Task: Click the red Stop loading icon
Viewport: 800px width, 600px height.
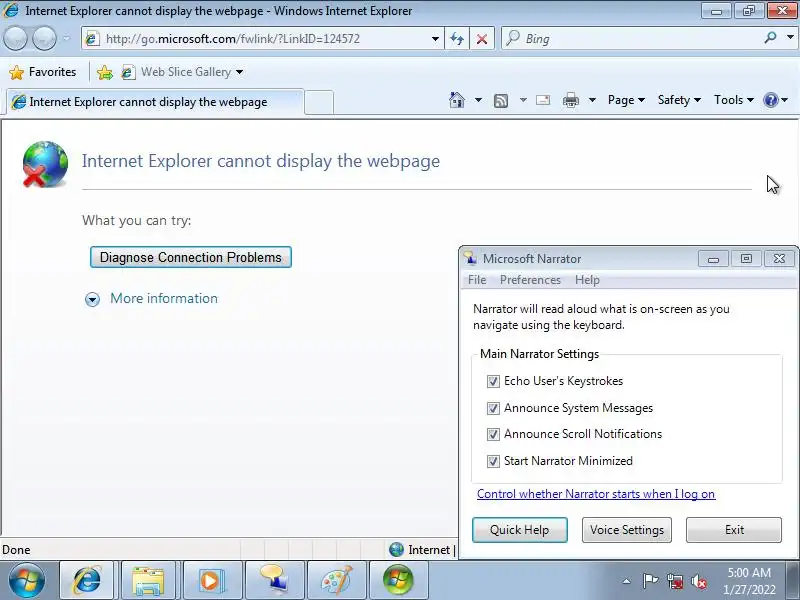Action: coord(482,39)
